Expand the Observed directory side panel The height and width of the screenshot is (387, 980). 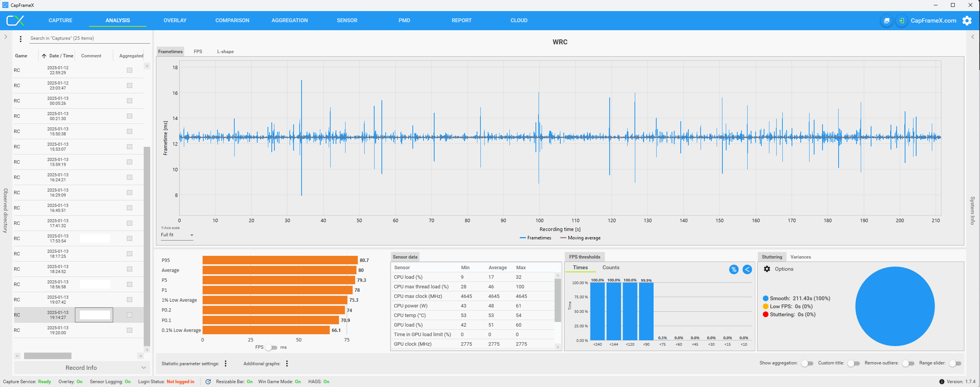6,37
